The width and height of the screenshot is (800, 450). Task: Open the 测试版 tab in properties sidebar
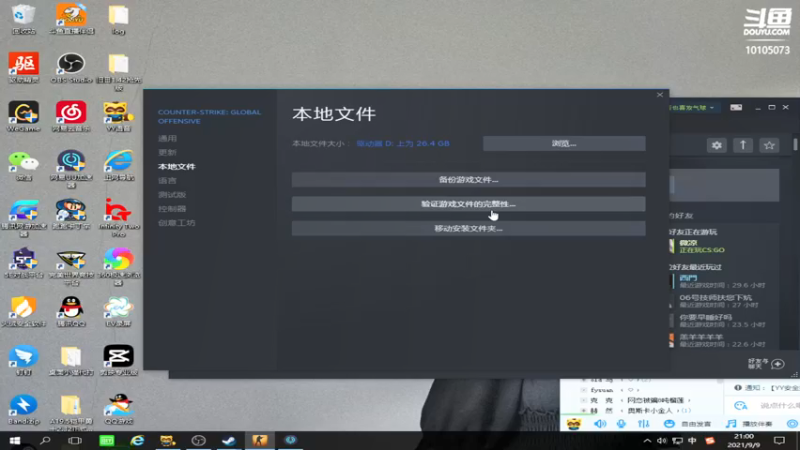172,195
